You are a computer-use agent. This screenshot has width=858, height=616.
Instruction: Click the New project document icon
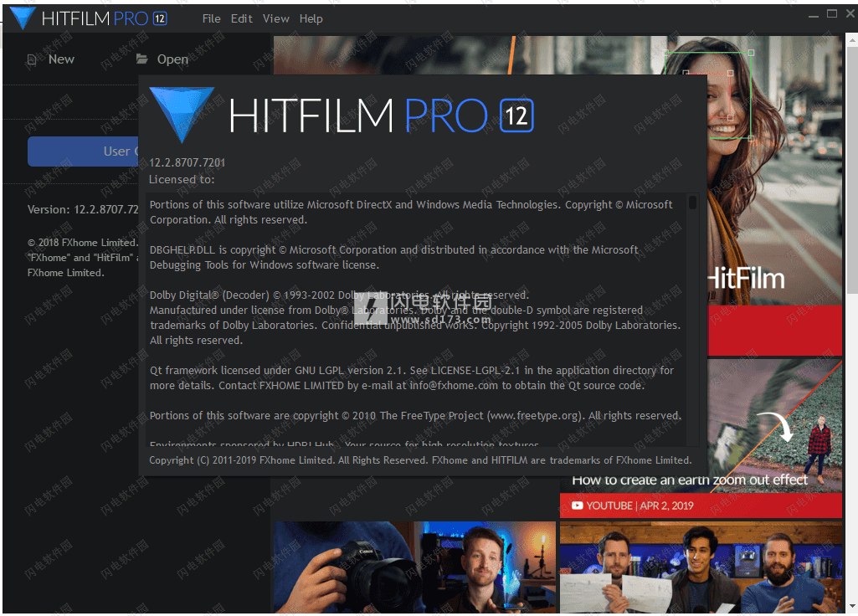32,59
